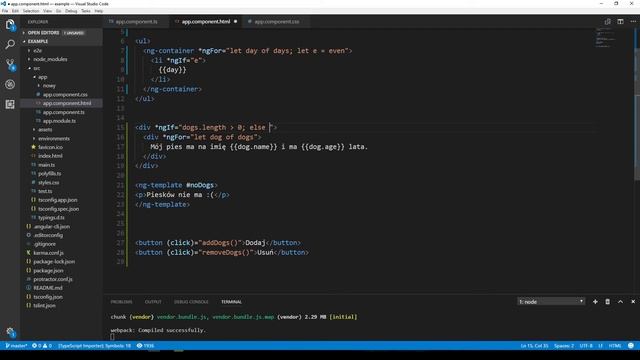This screenshot has width=640, height=360.
Task: Expand the e2e folder
Action: click(x=38, y=51)
